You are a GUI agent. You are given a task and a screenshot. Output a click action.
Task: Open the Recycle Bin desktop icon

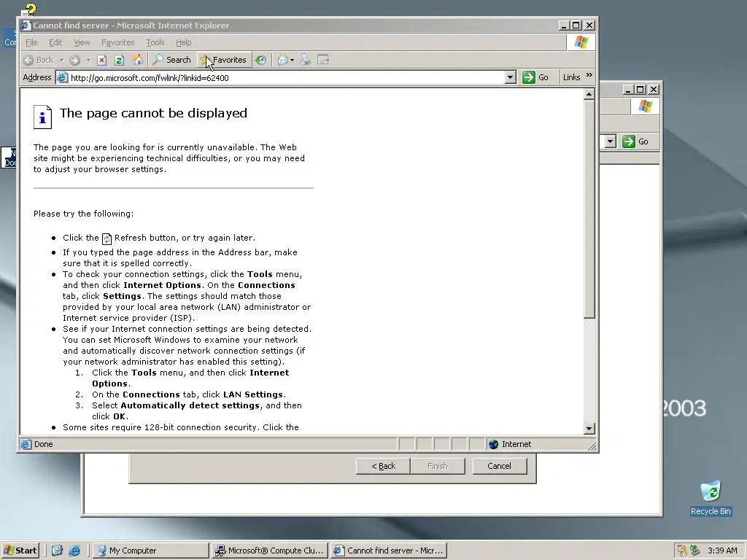[x=711, y=498]
